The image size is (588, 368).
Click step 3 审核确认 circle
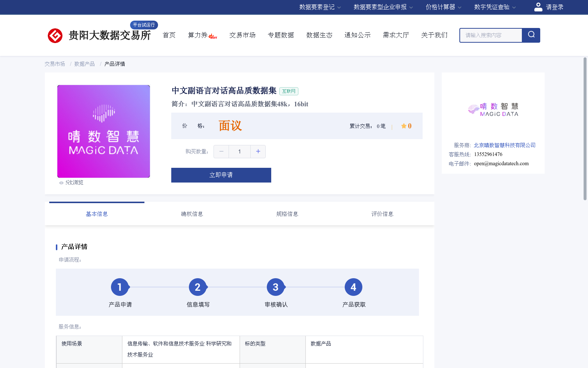(276, 287)
